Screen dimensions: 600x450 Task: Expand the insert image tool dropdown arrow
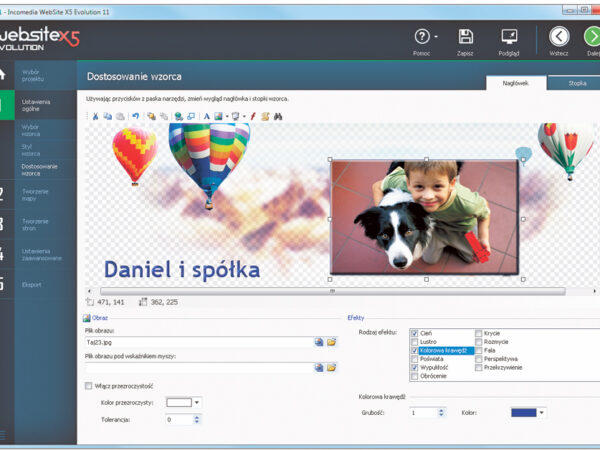click(226, 116)
